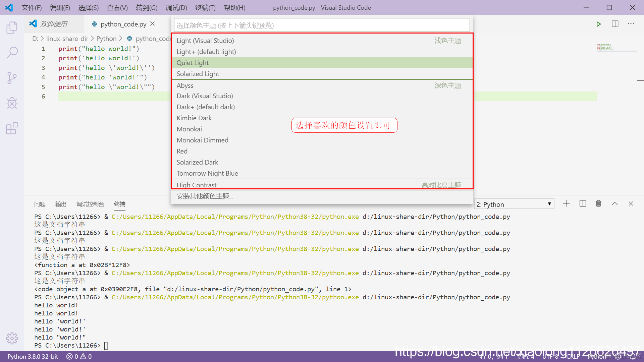This screenshot has height=362, width=644.
Task: Kill the terminal with trash icon
Action: (x=598, y=203)
